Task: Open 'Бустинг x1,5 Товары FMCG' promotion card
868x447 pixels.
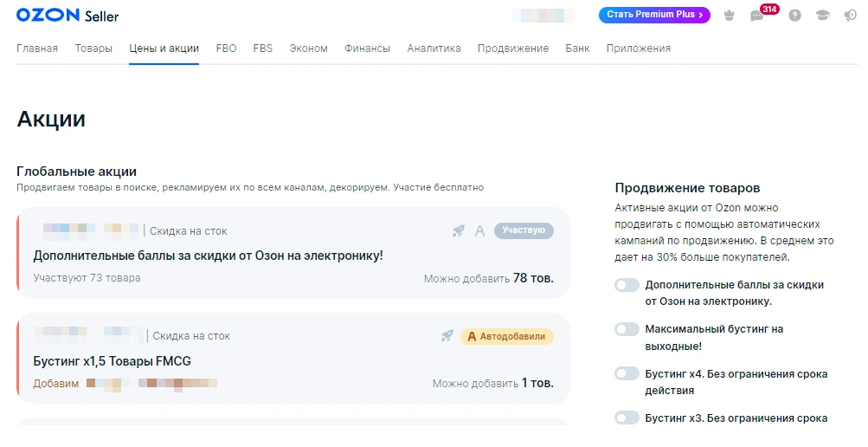Action: pyautogui.click(x=112, y=360)
